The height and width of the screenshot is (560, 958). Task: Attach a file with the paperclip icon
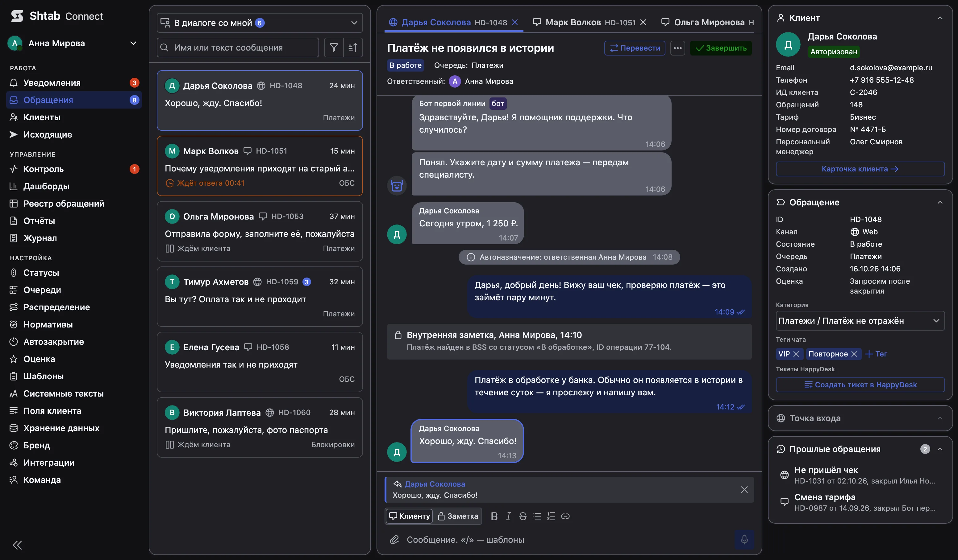click(395, 539)
